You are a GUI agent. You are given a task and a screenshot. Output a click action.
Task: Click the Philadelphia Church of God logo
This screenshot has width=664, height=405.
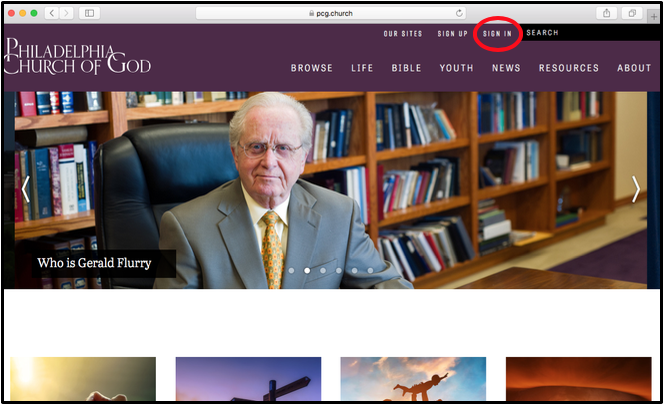pos(78,56)
